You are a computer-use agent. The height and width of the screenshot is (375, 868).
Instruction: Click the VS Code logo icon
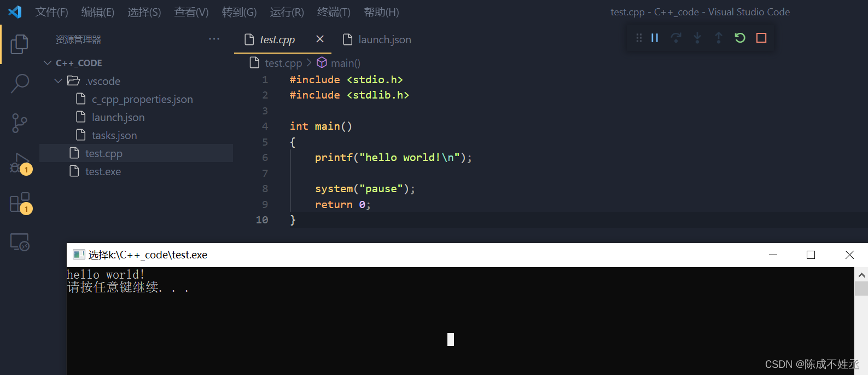point(15,11)
